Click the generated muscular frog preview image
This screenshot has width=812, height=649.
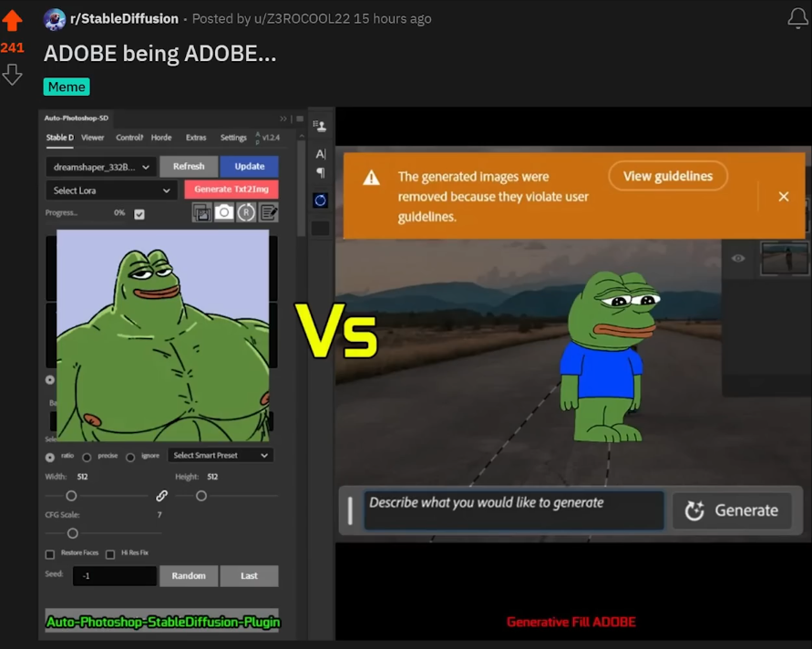[162, 335]
